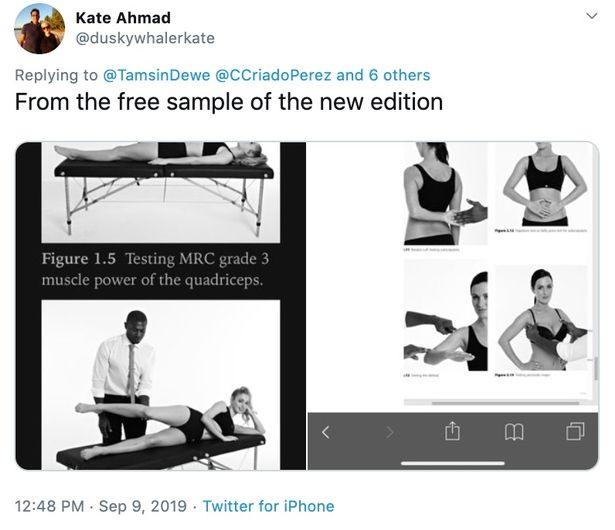Open the examiner lifting patient's leg photo
The width and height of the screenshot is (615, 530).
(160, 390)
